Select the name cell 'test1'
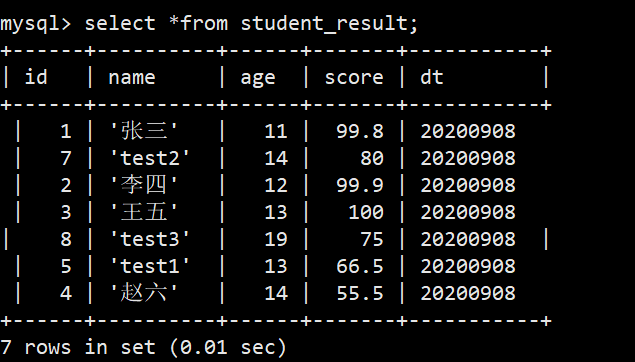The width and height of the screenshot is (635, 362). pos(150,266)
